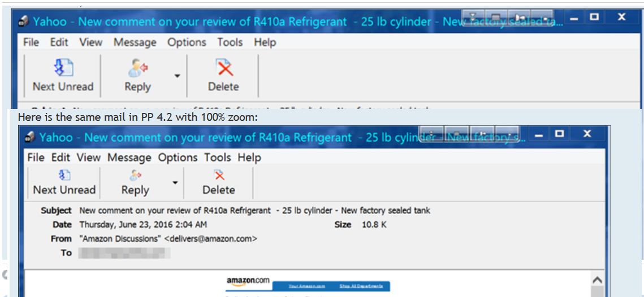Viewport: 644px width, 297px height.
Task: Open the File menu in the 100% zoom window
Action: click(x=36, y=158)
